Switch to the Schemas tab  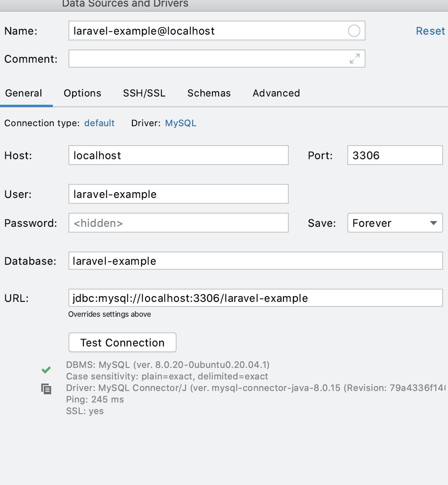coord(209,93)
